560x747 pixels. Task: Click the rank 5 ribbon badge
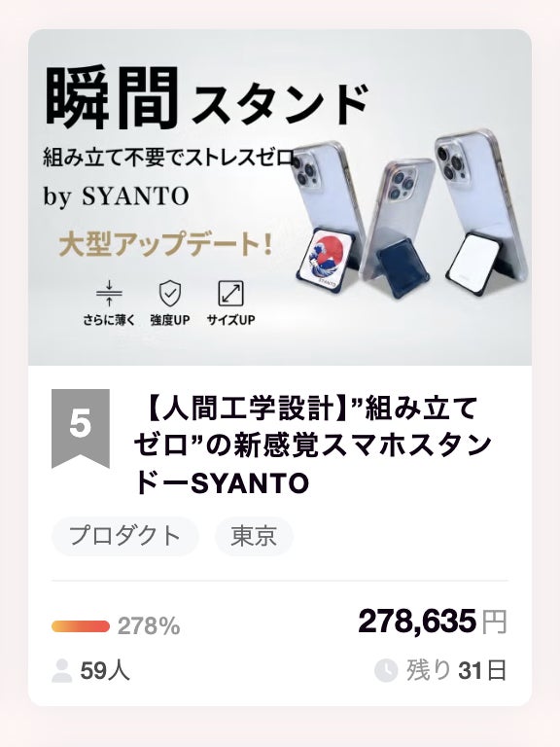click(81, 428)
